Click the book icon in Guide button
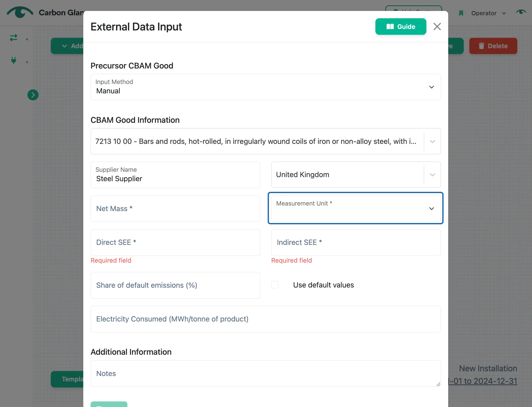Image resolution: width=532 pixels, height=407 pixels. 390,27
